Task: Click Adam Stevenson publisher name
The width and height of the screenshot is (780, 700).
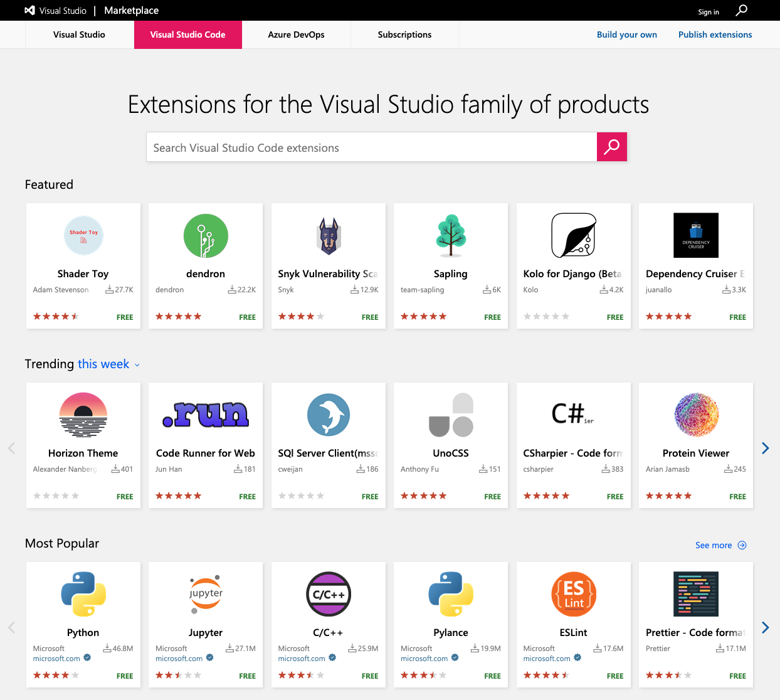Action: coord(61,290)
